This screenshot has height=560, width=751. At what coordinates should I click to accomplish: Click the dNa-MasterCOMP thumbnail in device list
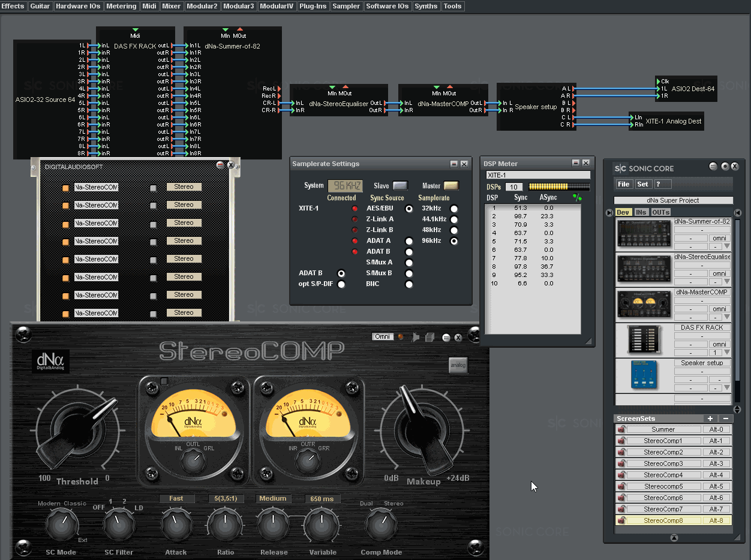pos(644,305)
